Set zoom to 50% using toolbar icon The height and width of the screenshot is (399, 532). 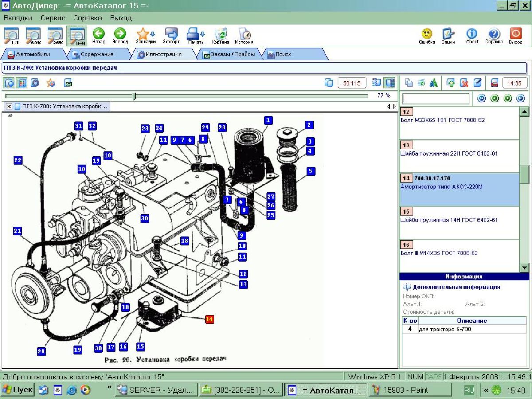[33, 36]
